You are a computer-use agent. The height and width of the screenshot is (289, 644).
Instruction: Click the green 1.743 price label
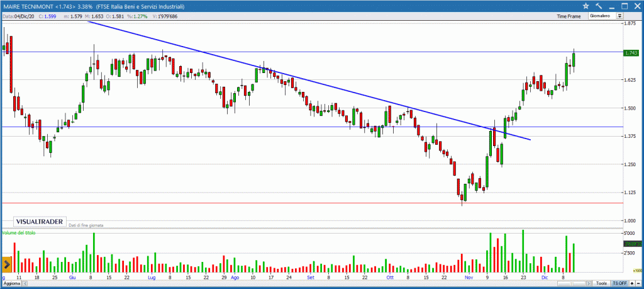coord(630,53)
